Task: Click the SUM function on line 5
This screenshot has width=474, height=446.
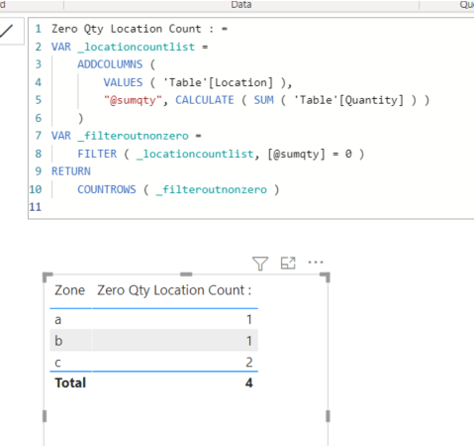Action: [x=264, y=100]
